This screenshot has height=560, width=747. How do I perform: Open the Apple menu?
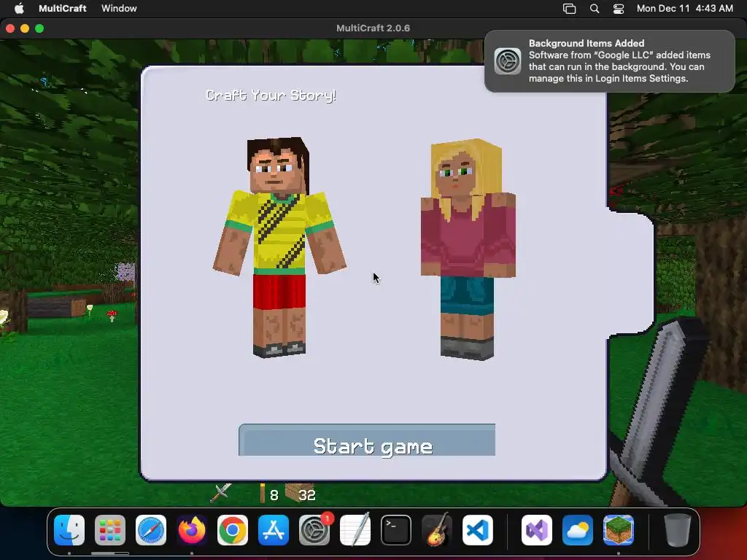click(x=19, y=8)
